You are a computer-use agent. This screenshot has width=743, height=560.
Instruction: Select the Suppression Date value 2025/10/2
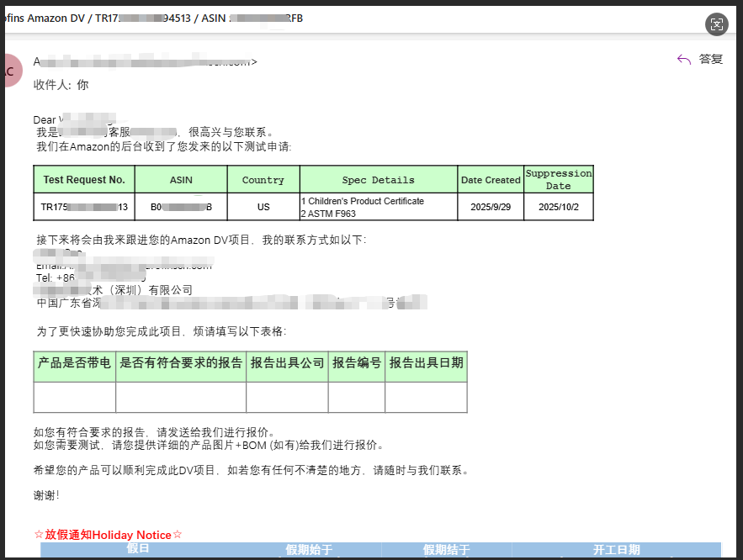[x=558, y=207]
